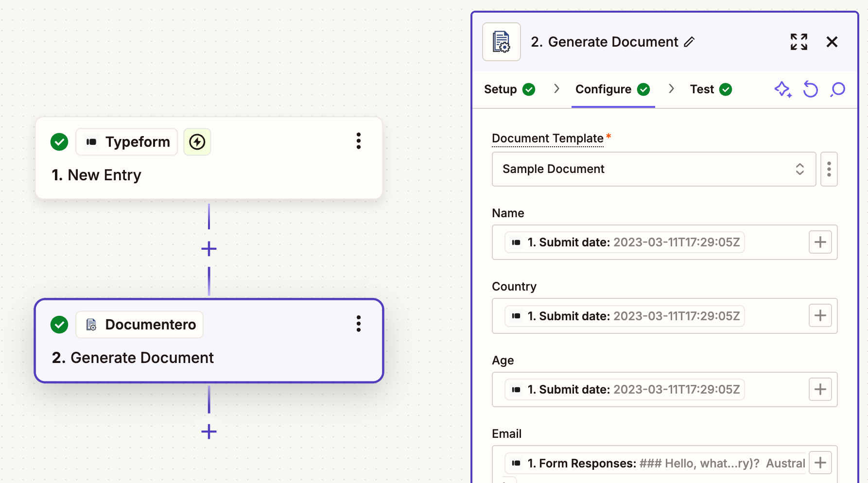Switch to the Setup tab
Viewport: 868px width, 483px height.
point(509,89)
